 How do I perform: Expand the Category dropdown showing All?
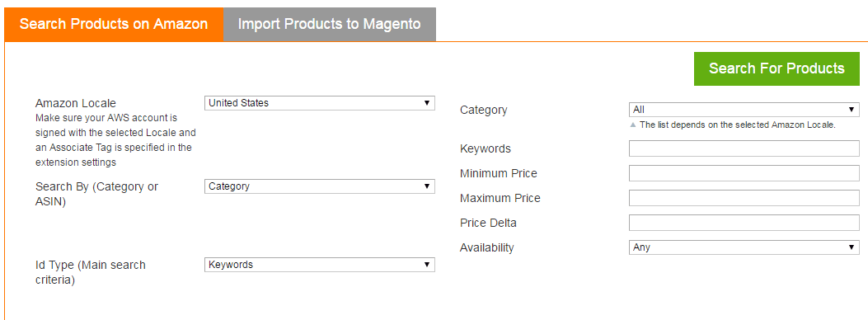(x=744, y=110)
